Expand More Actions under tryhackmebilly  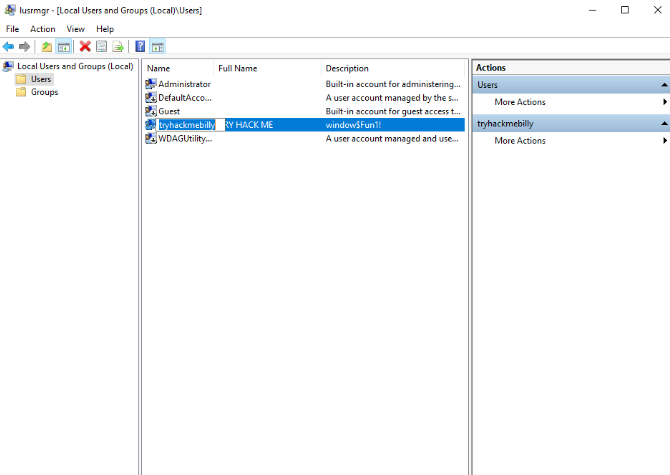(520, 141)
